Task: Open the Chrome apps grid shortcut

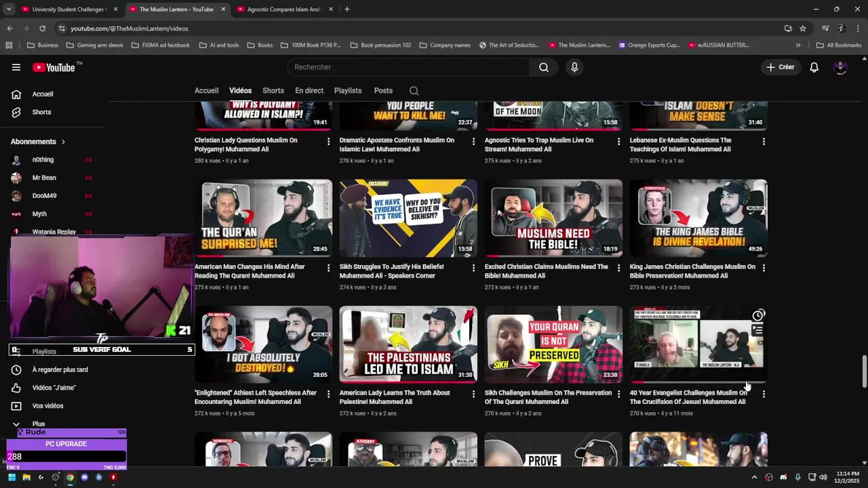Action: pos(9,45)
